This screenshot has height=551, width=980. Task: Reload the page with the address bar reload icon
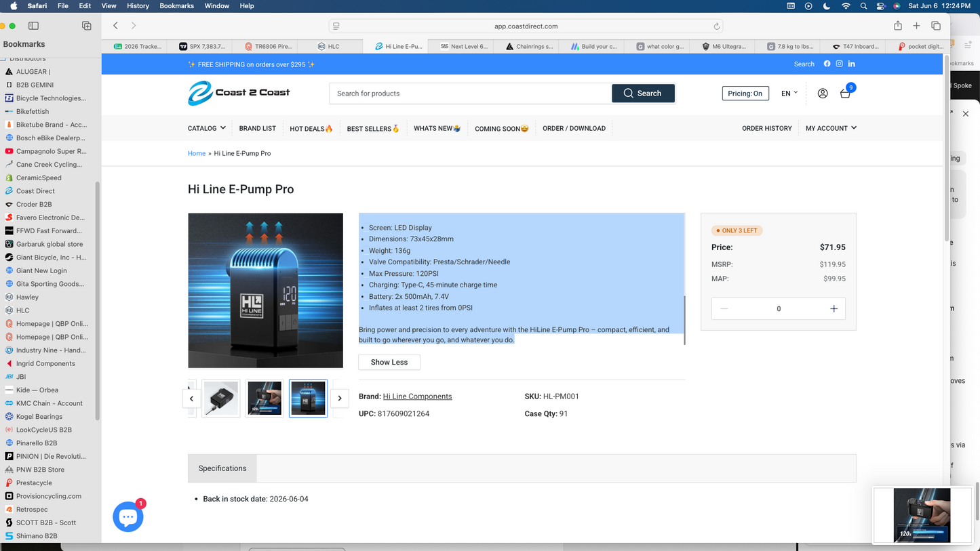pos(716,26)
